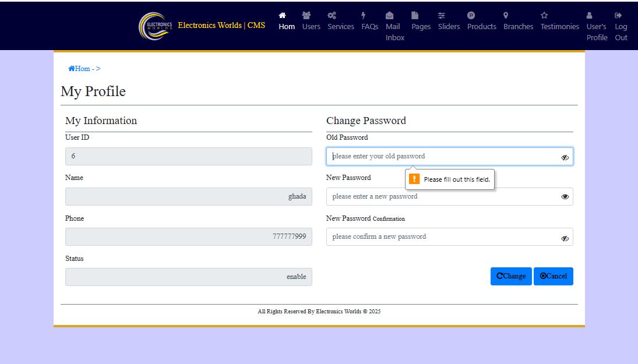Image resolution: width=638 pixels, height=364 pixels.
Task: Click the Electronics Worlds logo
Action: point(156,26)
